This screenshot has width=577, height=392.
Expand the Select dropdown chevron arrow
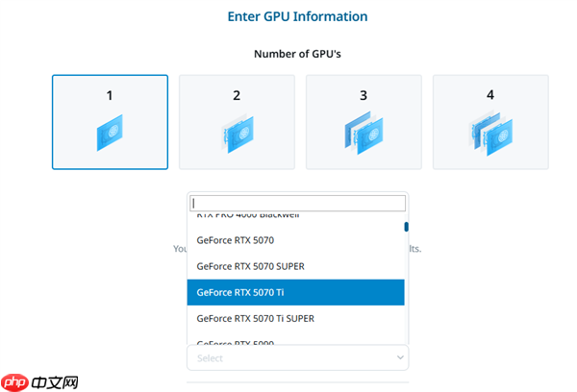(400, 357)
